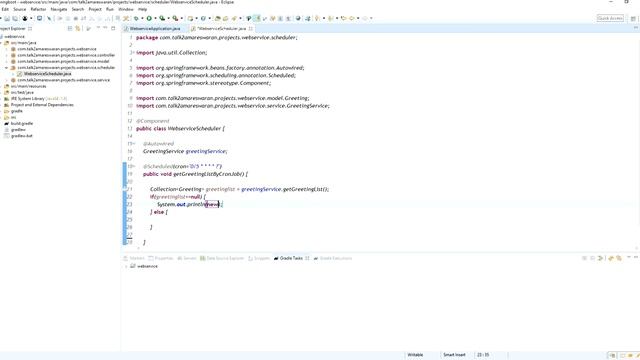Click the Save All toolbar icon

point(15,18)
